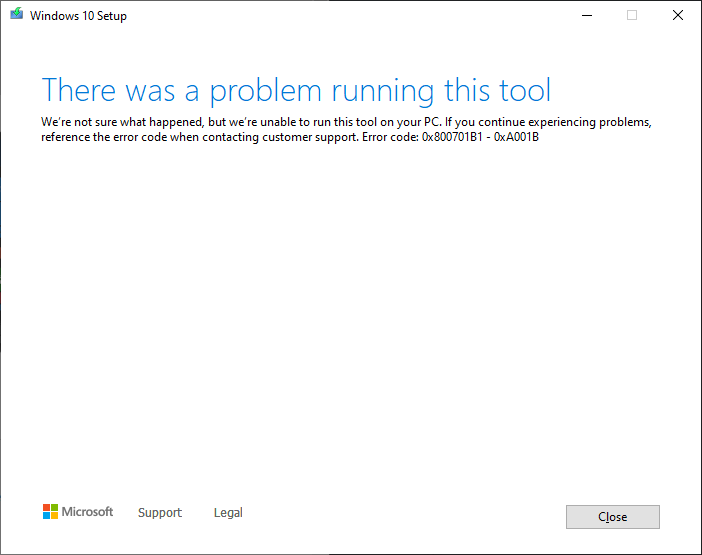The width and height of the screenshot is (702, 555).
Task: Open the Support link
Action: 160,513
